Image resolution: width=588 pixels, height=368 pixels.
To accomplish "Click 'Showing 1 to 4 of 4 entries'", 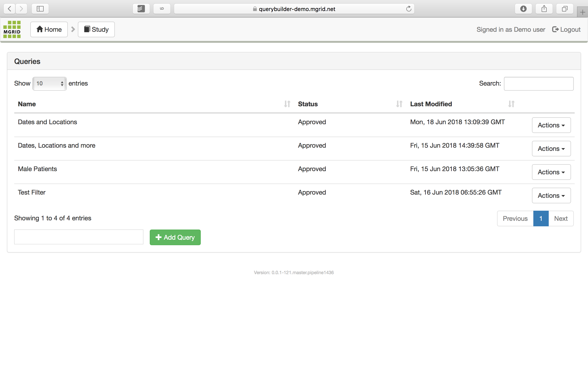I will pos(53,218).
